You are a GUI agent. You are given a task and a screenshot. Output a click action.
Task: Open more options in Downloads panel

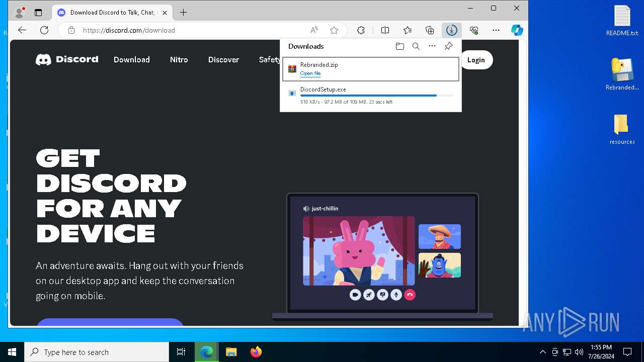click(x=432, y=46)
